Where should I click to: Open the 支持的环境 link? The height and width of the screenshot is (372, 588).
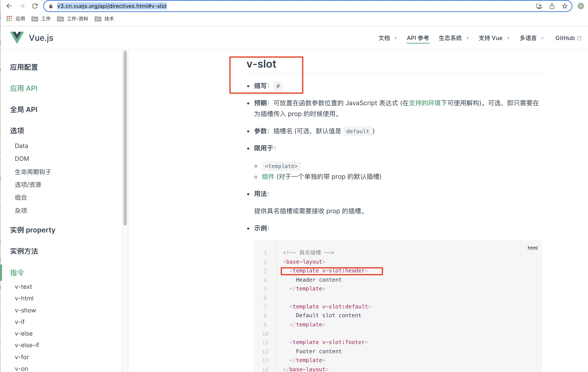point(424,103)
